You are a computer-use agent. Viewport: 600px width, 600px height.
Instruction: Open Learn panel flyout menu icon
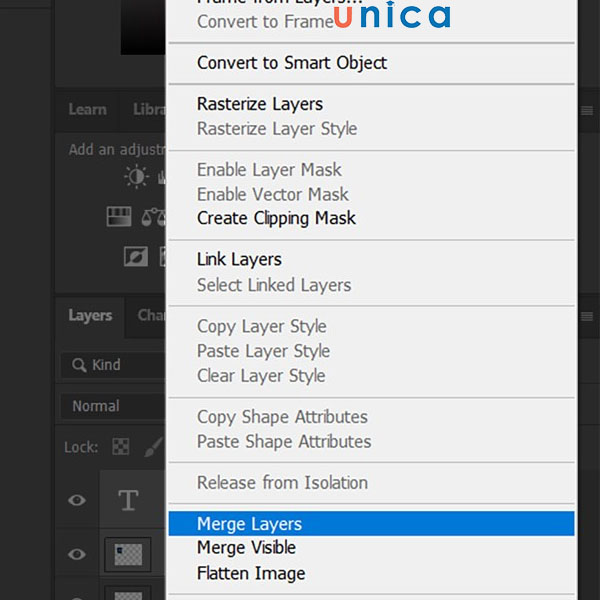587,111
